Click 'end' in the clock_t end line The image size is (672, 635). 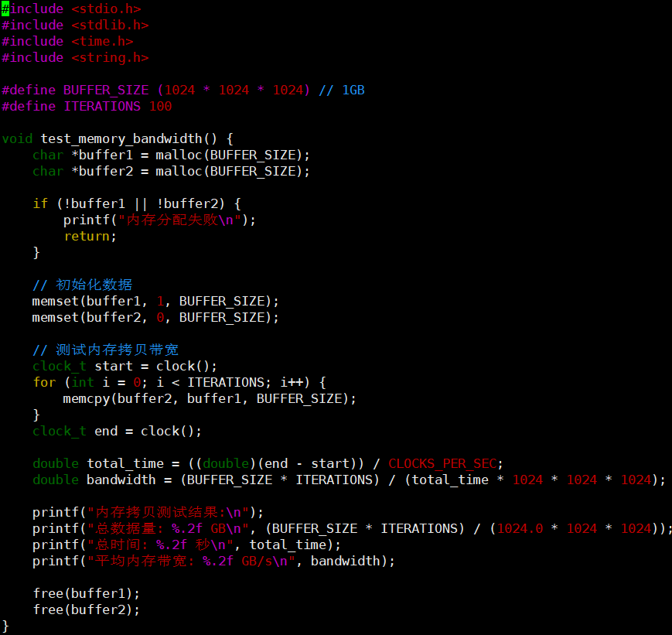(106, 432)
